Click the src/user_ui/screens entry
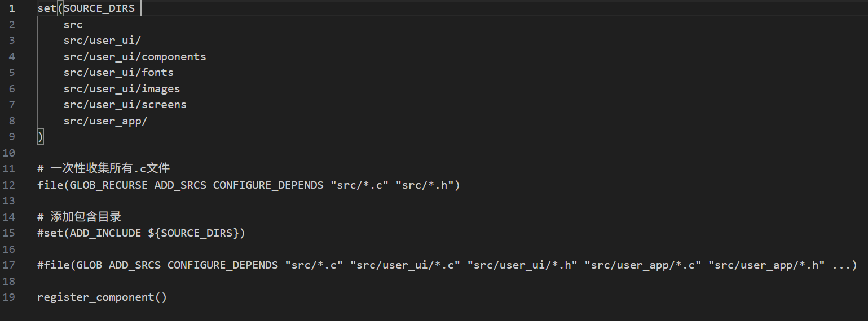Image resolution: width=868 pixels, height=321 pixels. [125, 105]
